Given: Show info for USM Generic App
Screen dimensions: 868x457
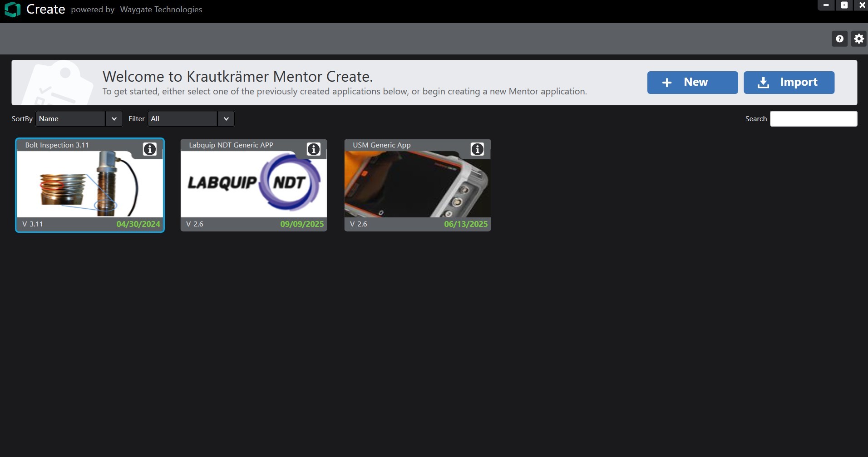Looking at the screenshot, I should tap(477, 149).
